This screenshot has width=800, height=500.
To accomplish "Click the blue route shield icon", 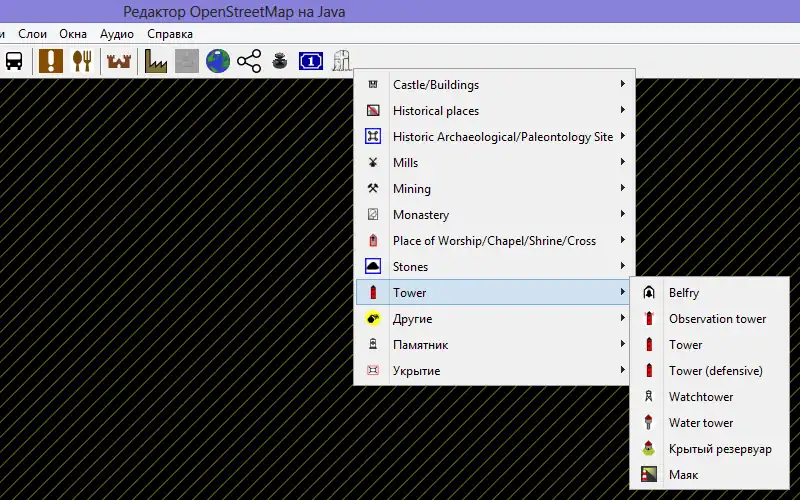I will (311, 62).
